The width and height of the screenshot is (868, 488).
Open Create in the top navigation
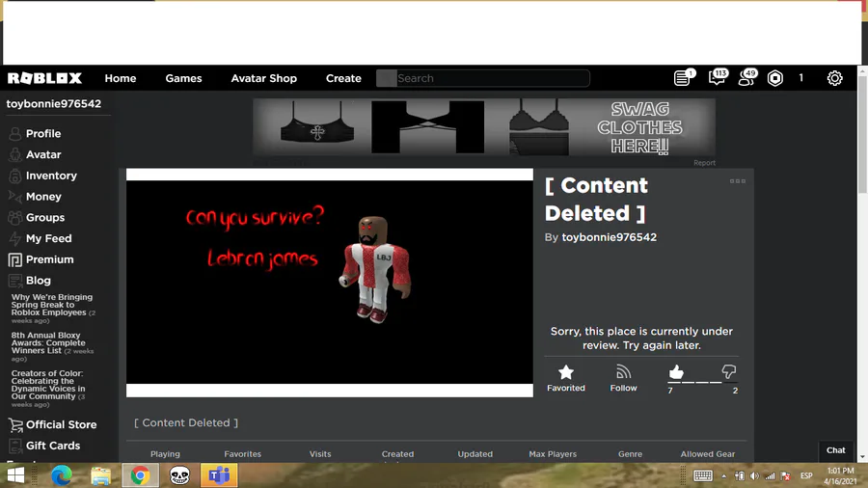pyautogui.click(x=343, y=78)
